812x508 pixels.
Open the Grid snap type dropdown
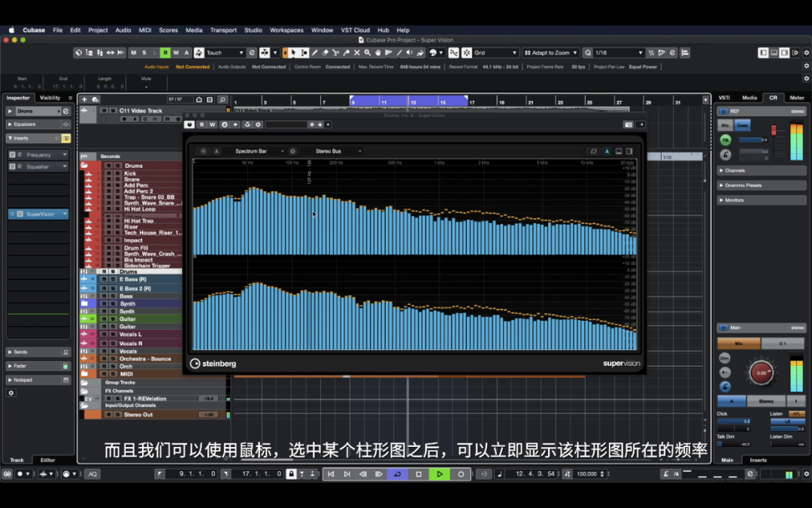495,53
